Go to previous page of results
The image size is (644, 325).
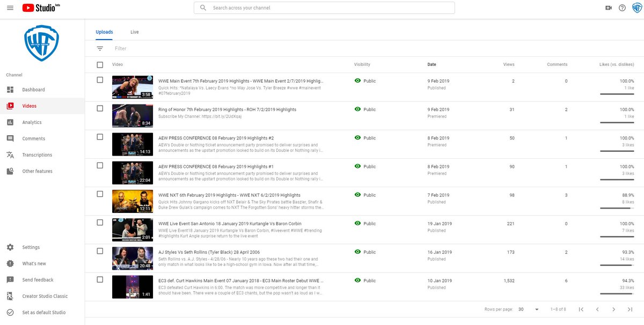tap(597, 309)
